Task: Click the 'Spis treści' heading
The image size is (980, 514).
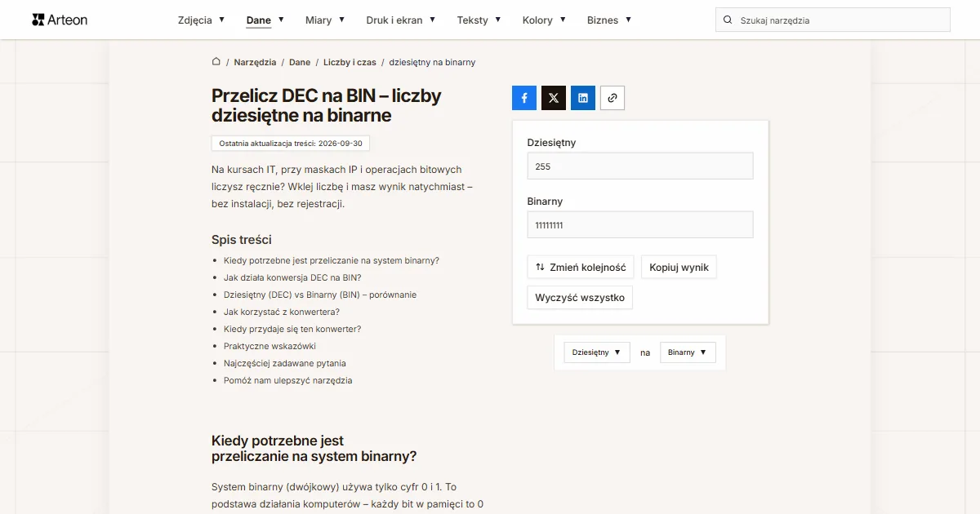Action: coord(242,240)
